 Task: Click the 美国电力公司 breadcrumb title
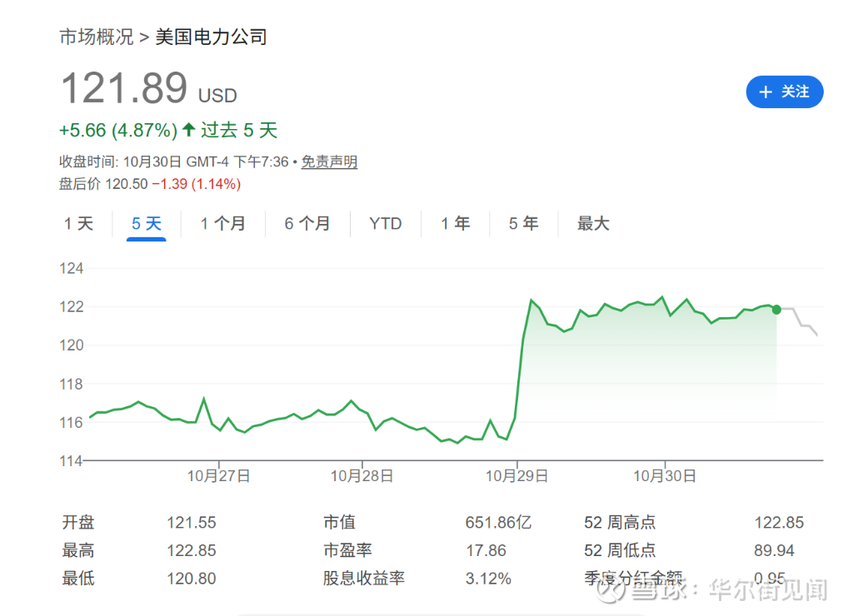click(x=211, y=37)
